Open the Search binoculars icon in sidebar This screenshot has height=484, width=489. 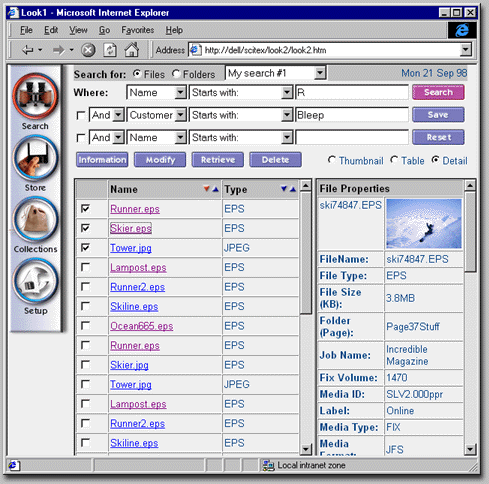(x=35, y=97)
